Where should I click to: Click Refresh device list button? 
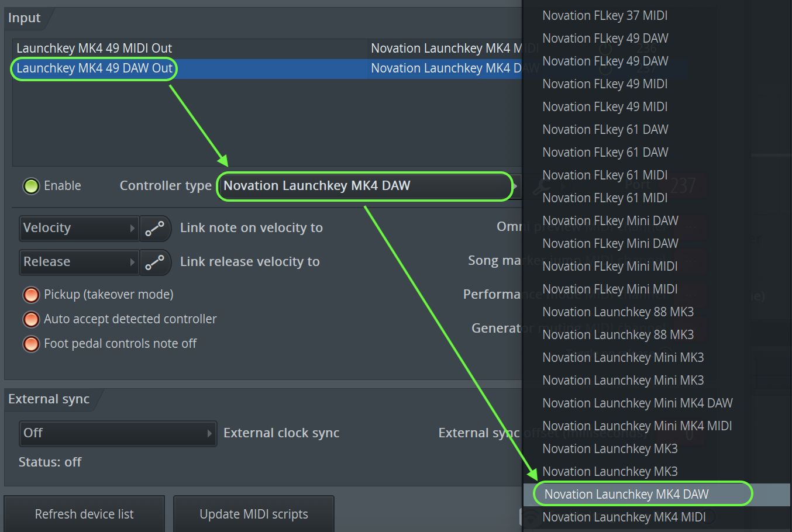[84, 514]
